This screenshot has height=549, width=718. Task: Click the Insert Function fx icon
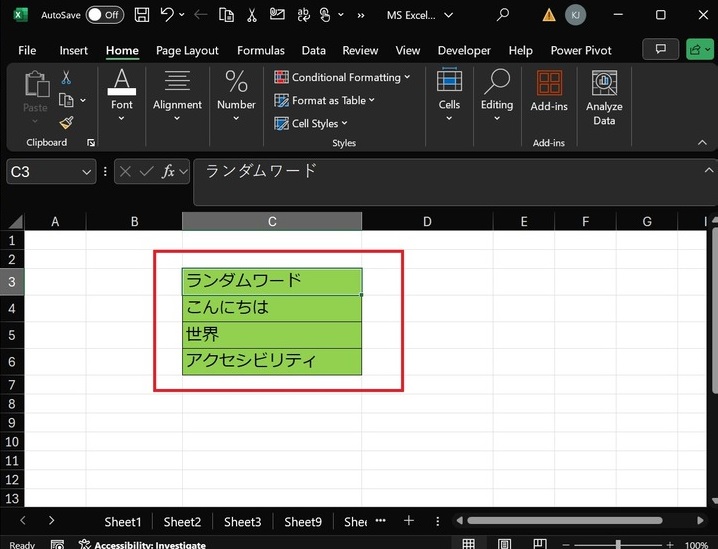[x=169, y=172]
